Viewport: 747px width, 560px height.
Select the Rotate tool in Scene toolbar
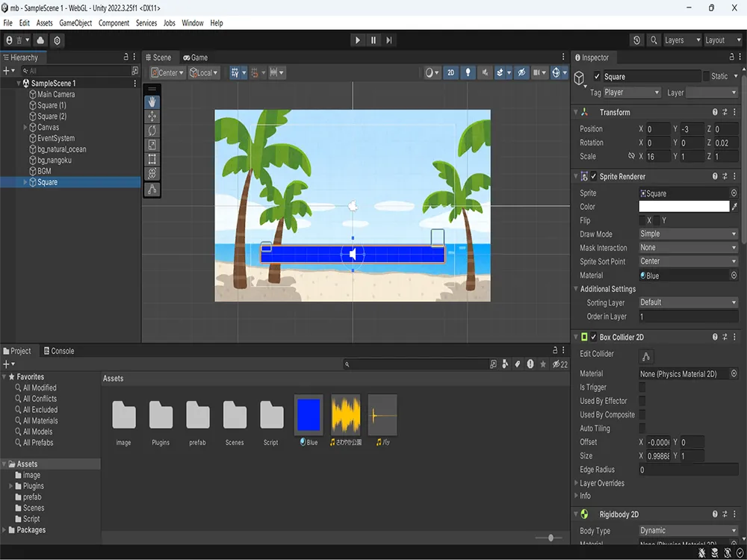pyautogui.click(x=152, y=131)
